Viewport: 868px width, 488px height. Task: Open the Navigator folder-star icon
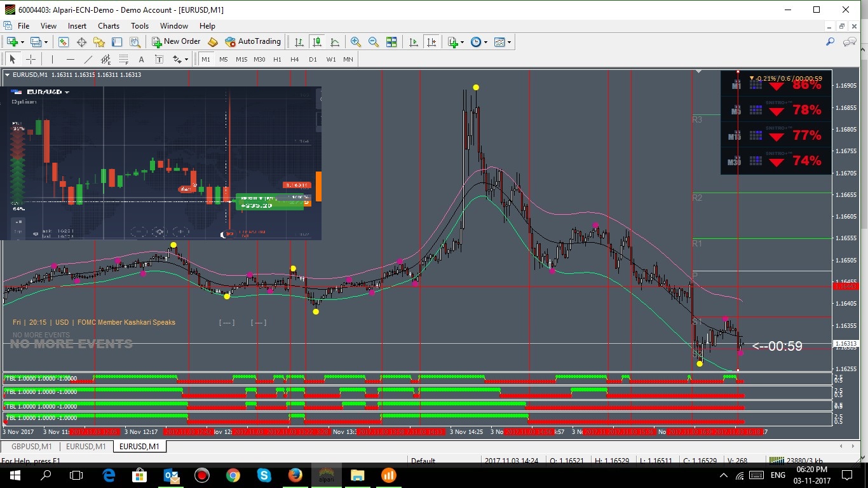99,42
